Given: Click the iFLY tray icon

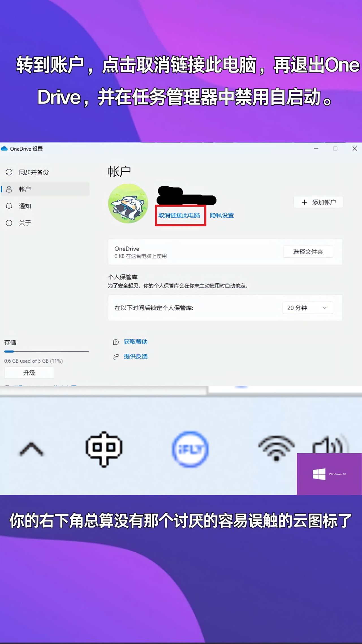Looking at the screenshot, I should pyautogui.click(x=190, y=449).
